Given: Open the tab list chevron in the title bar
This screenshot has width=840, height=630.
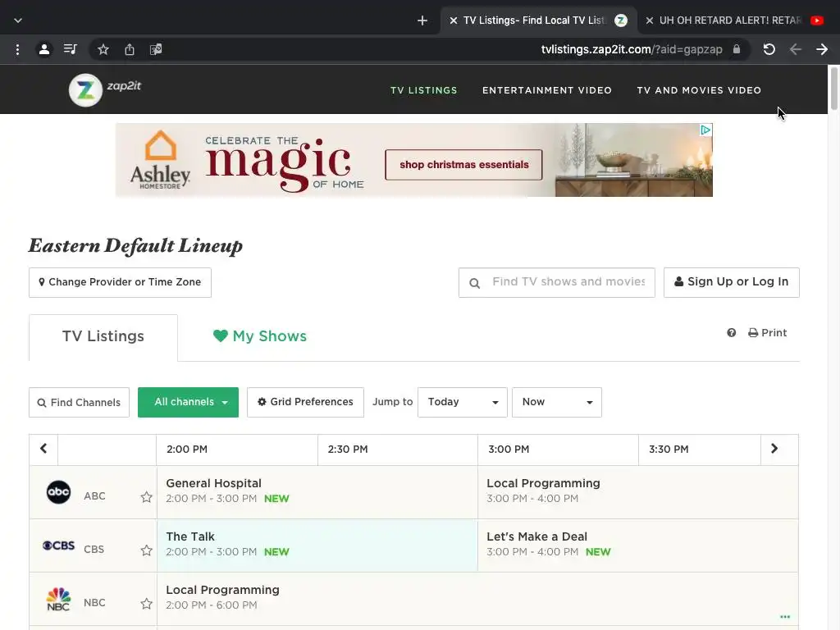Looking at the screenshot, I should pyautogui.click(x=18, y=21).
